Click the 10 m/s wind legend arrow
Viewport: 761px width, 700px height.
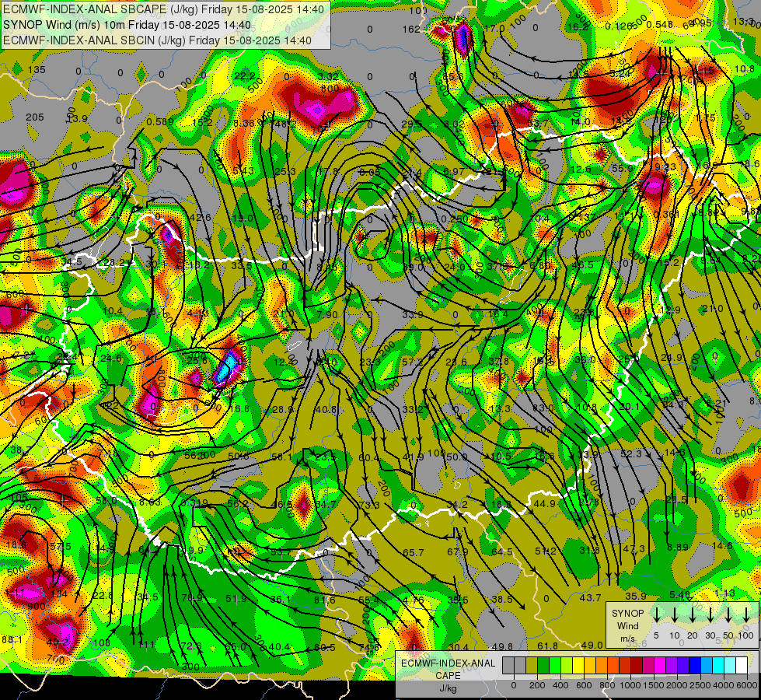click(x=674, y=615)
